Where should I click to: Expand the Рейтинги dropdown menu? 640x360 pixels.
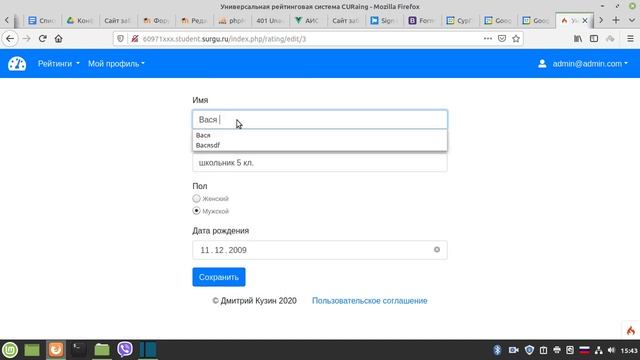click(x=59, y=64)
